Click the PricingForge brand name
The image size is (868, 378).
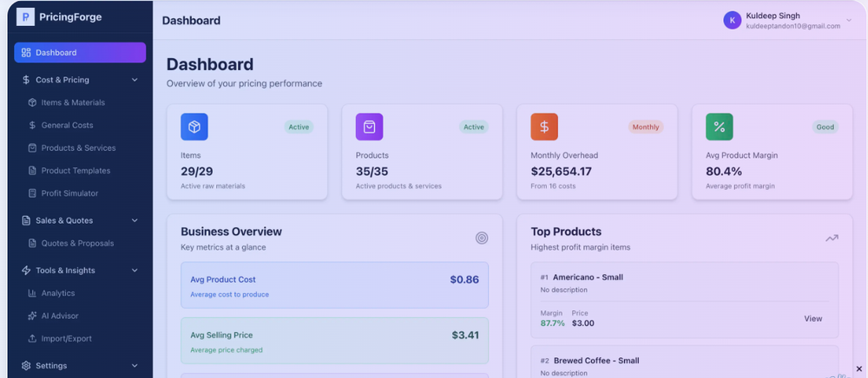click(x=70, y=17)
